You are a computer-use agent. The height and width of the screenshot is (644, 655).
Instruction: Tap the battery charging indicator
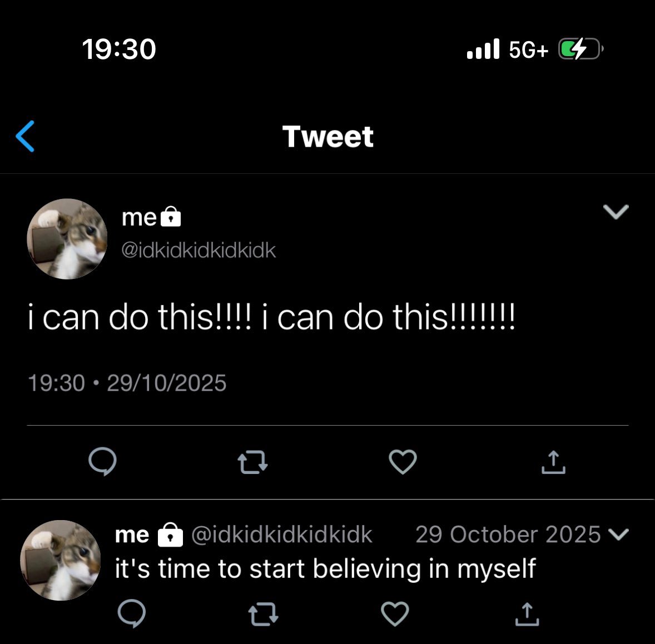pos(580,49)
